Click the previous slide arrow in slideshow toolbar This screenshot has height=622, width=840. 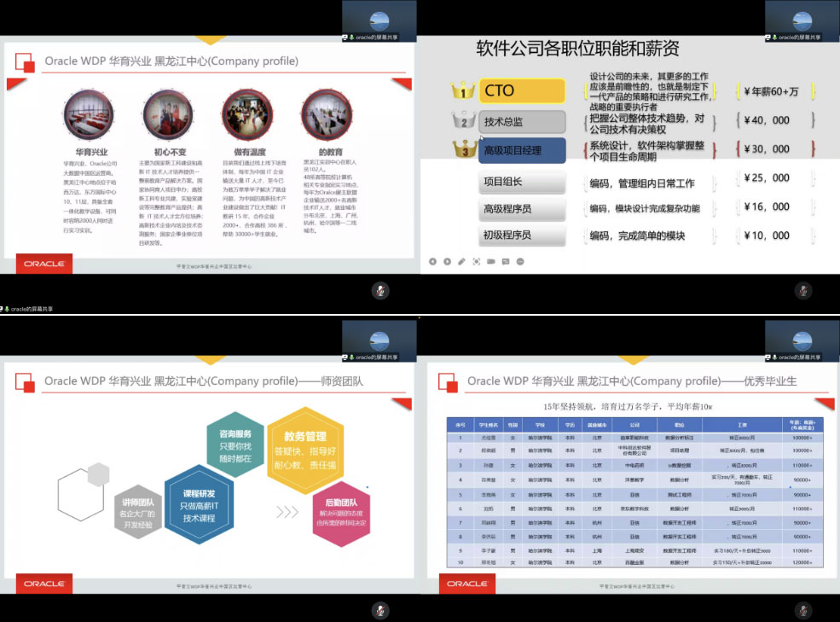point(432,261)
